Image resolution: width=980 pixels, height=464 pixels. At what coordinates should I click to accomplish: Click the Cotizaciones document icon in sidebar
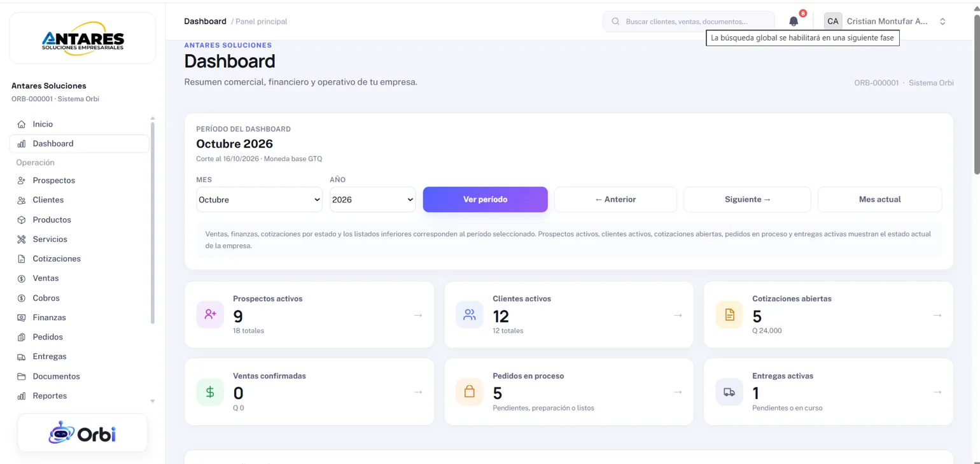[x=21, y=259]
